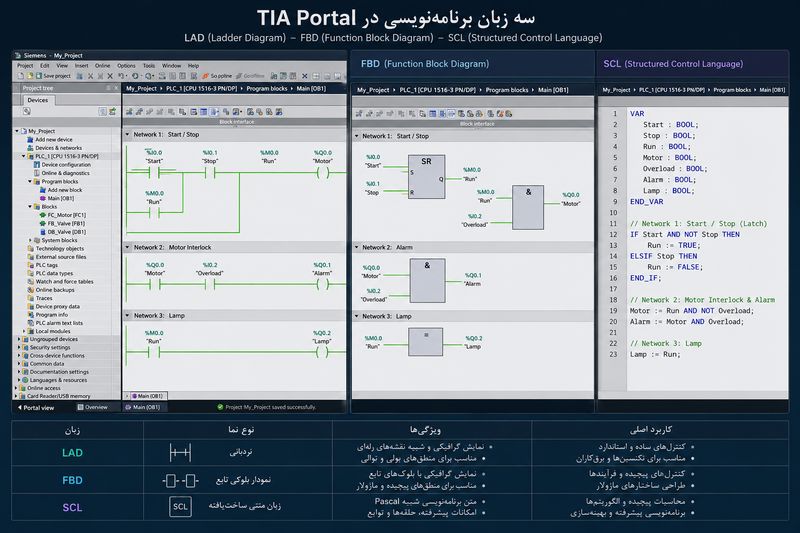Select the Main [OB1] tab in the bottom taskbar
The width and height of the screenshot is (800, 533).
tap(143, 407)
